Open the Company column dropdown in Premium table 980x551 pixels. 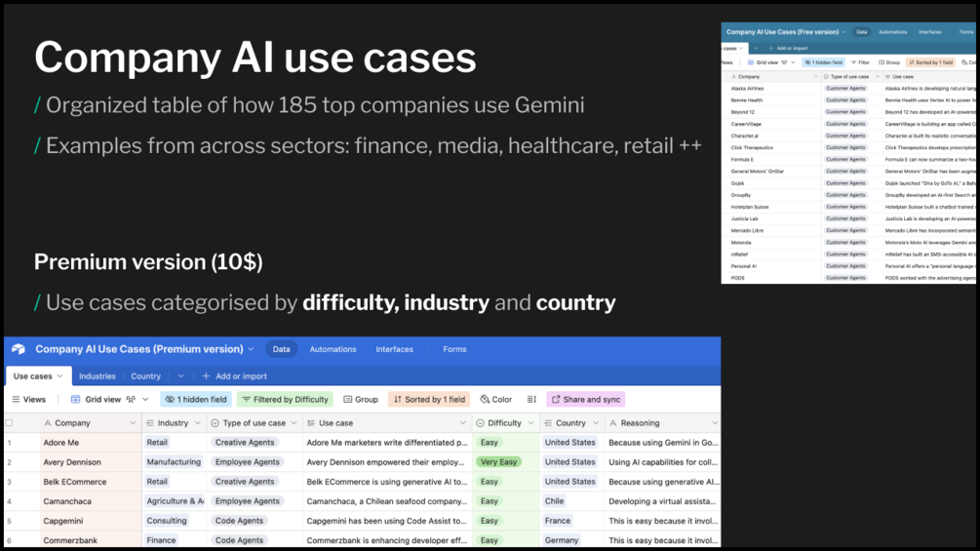133,423
